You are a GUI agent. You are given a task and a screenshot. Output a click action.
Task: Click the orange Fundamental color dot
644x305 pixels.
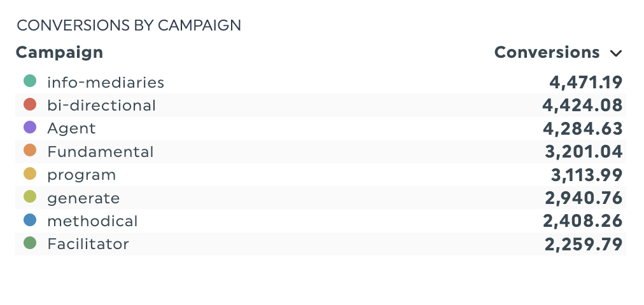(x=30, y=151)
